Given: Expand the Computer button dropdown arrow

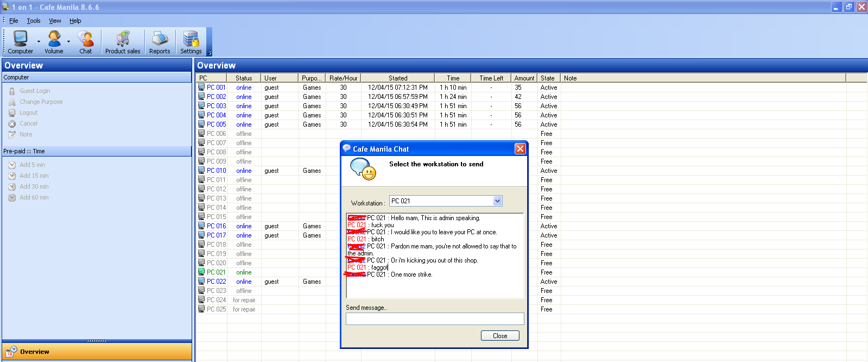Looking at the screenshot, I should (x=39, y=42).
